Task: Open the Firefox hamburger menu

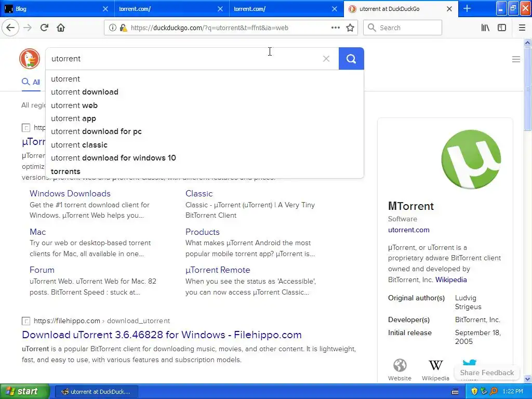Action: coord(522,28)
